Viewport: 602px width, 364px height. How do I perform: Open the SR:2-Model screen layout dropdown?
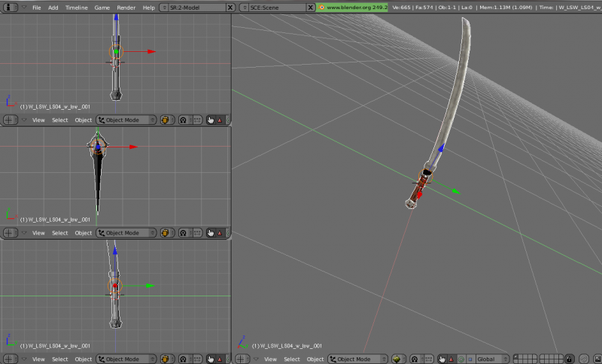[x=197, y=7]
